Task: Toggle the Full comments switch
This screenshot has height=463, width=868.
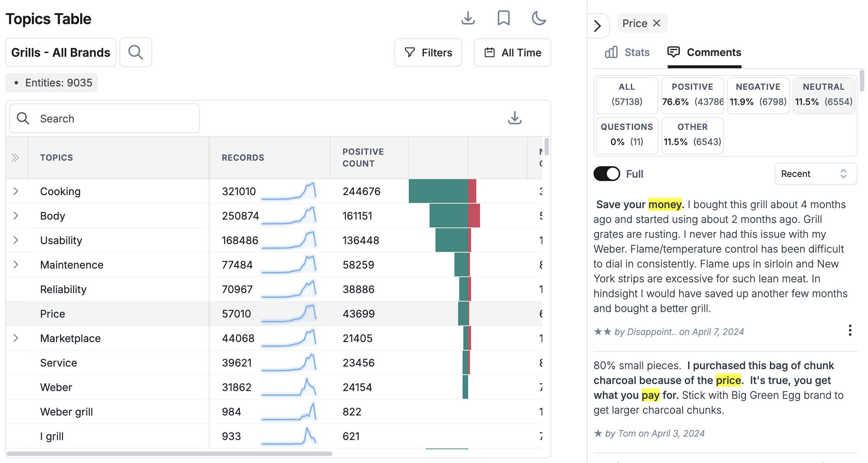Action: [607, 174]
